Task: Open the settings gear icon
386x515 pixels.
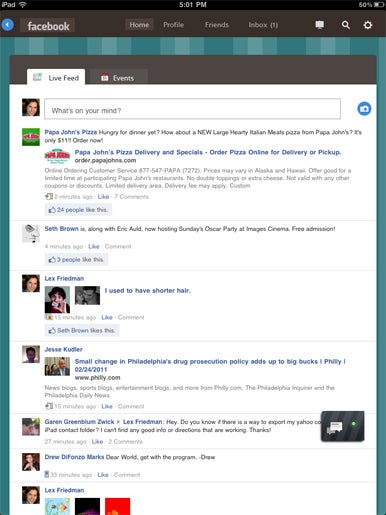Action: point(368,25)
